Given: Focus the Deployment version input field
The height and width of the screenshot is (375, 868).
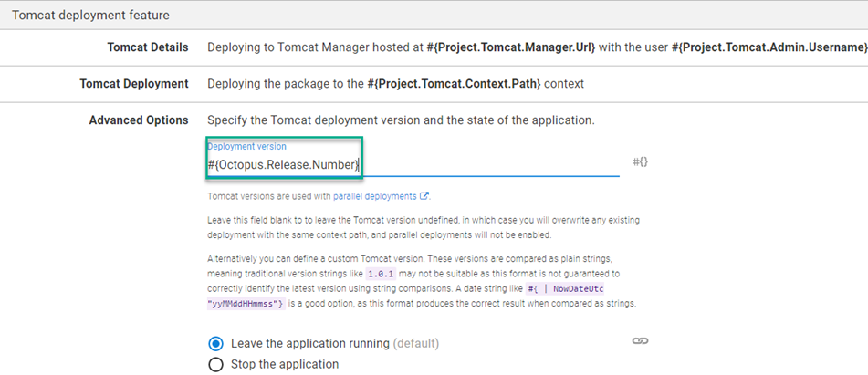Looking at the screenshot, I should pos(413,164).
